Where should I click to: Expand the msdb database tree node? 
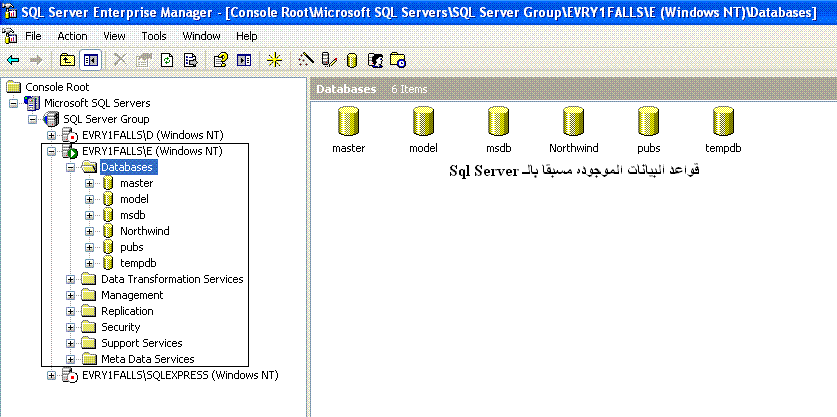pos(89,215)
